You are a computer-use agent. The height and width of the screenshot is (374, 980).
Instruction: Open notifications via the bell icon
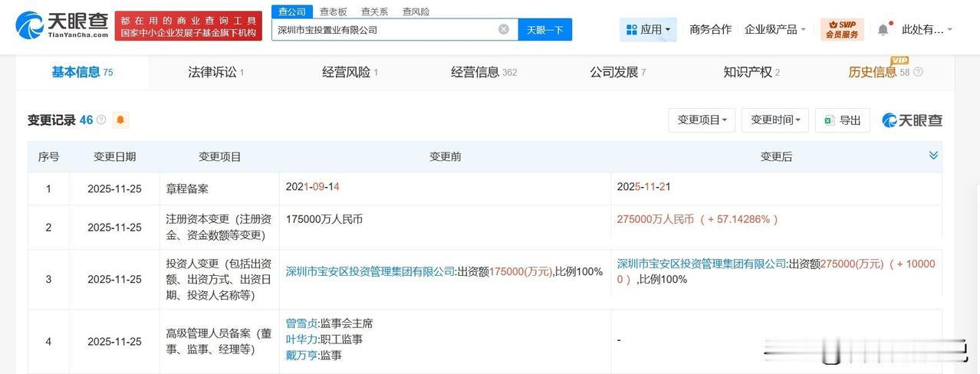click(x=883, y=29)
